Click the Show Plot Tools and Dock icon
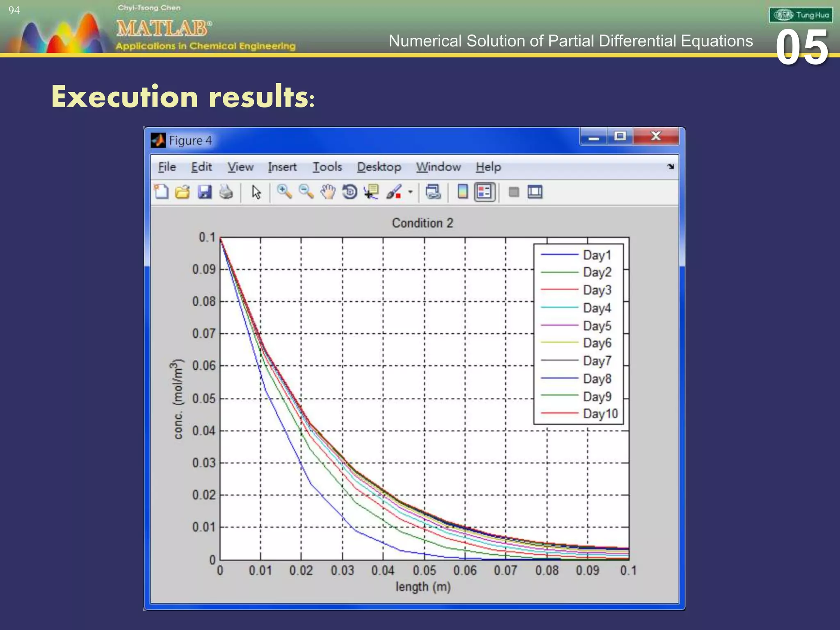 [535, 192]
